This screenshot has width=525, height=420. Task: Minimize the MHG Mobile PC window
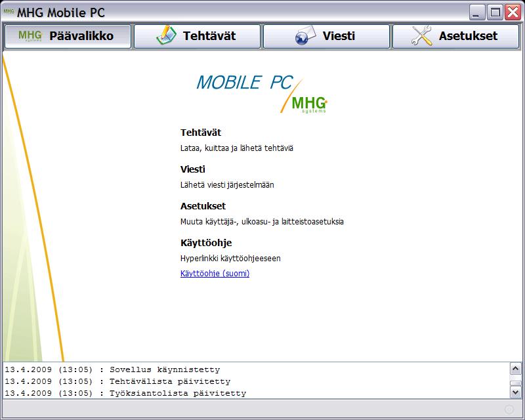477,12
